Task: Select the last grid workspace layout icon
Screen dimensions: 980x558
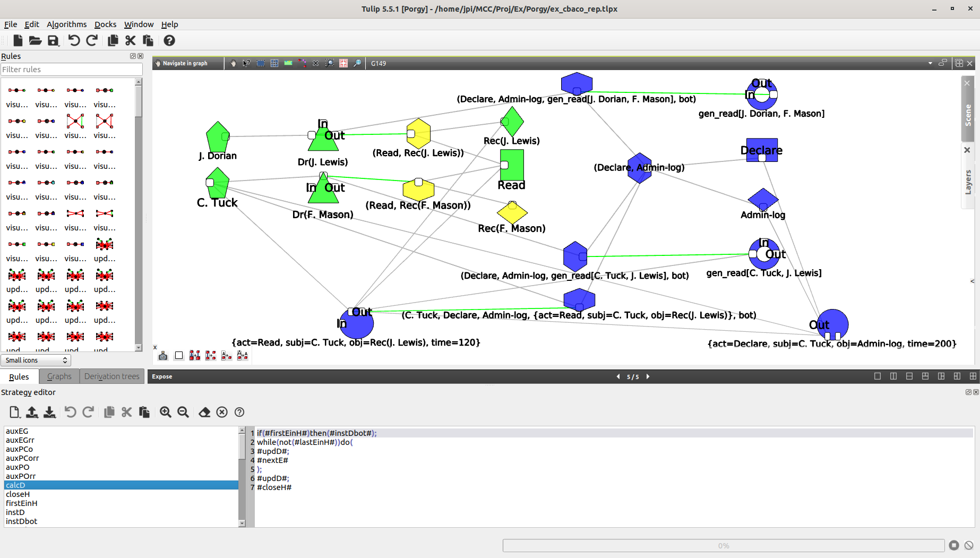Action: point(973,376)
